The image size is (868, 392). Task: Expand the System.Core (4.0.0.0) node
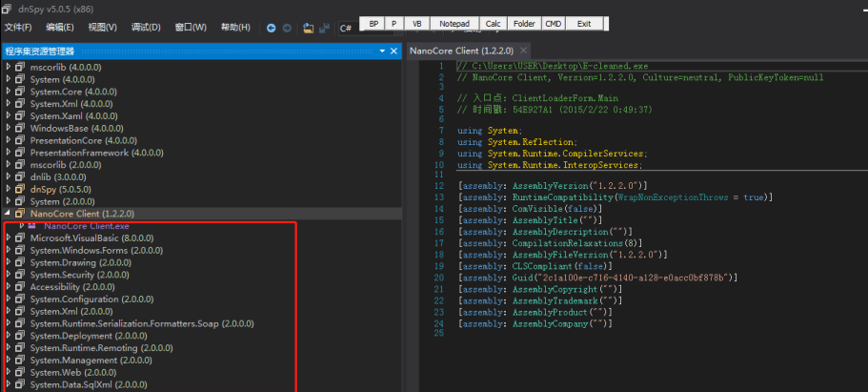coord(9,92)
